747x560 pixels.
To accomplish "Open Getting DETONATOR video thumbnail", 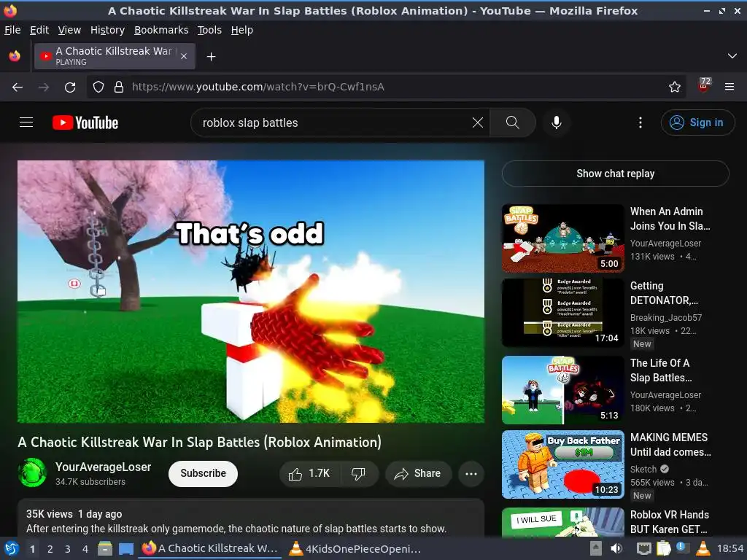I will point(562,313).
